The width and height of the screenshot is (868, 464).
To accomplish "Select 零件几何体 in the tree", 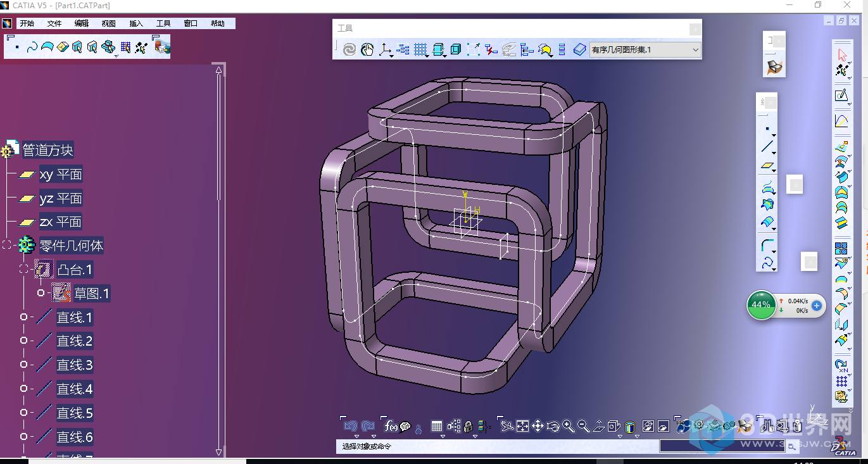I will (x=72, y=246).
